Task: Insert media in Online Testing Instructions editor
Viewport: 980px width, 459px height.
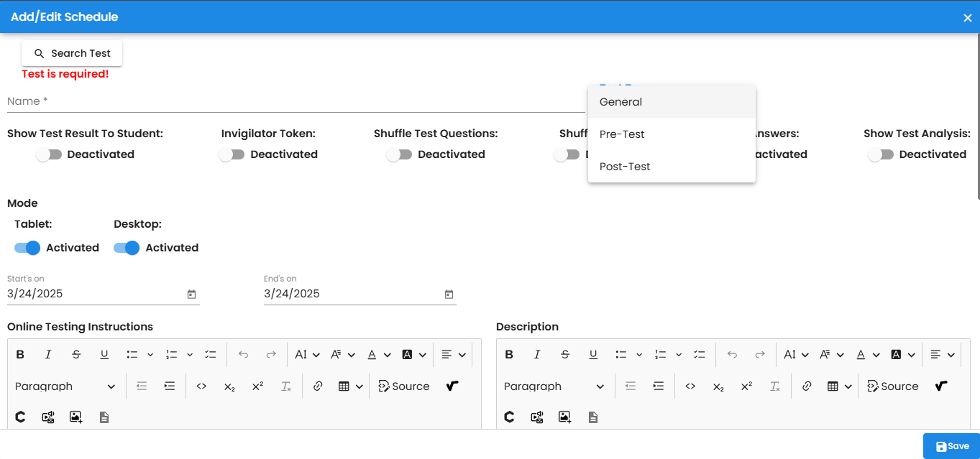Action: coord(48,417)
